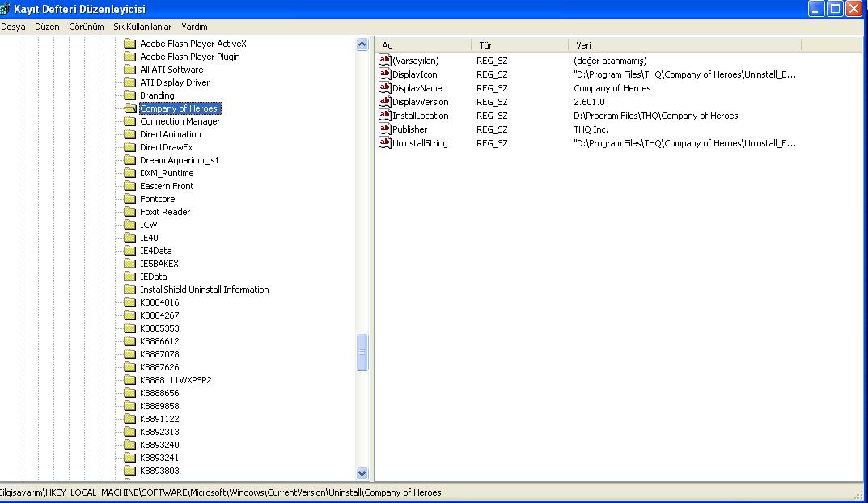The height and width of the screenshot is (503, 868).
Task: Select the IEData key
Action: pos(154,277)
